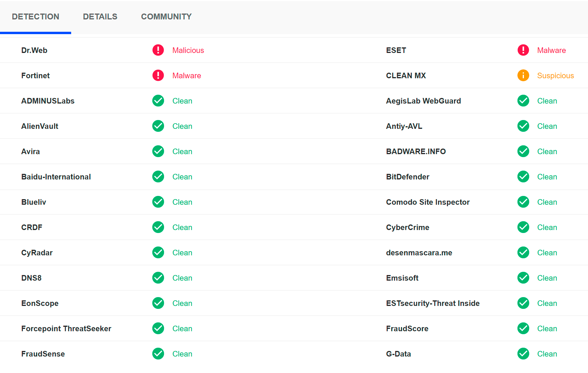Screen dimensions: 588x373
Task: Click the green check icon for Blueliv
Action: coord(158,202)
